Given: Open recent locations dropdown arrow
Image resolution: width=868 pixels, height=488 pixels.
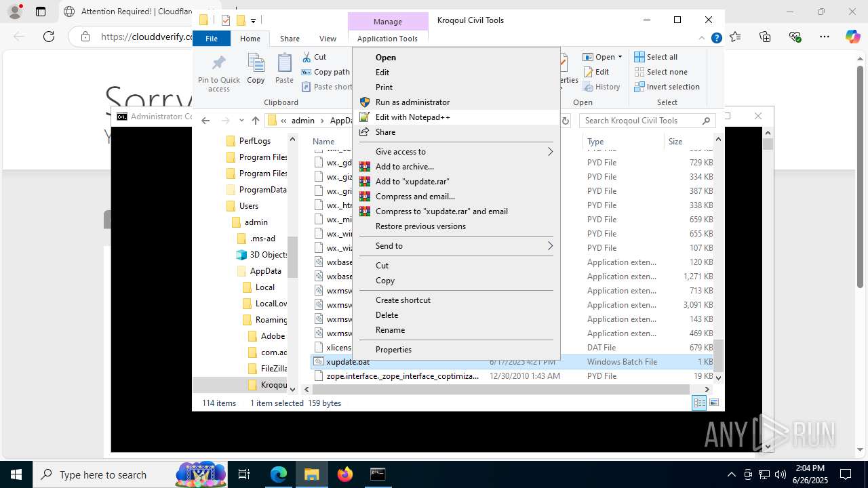Looking at the screenshot, I should 241,121.
